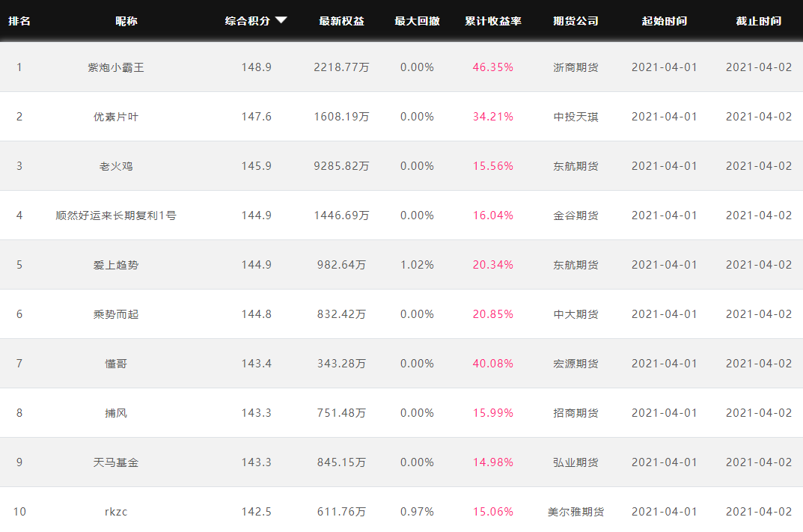This screenshot has height=532, width=803.
Task: Select return rate 40.08%
Action: (x=493, y=364)
